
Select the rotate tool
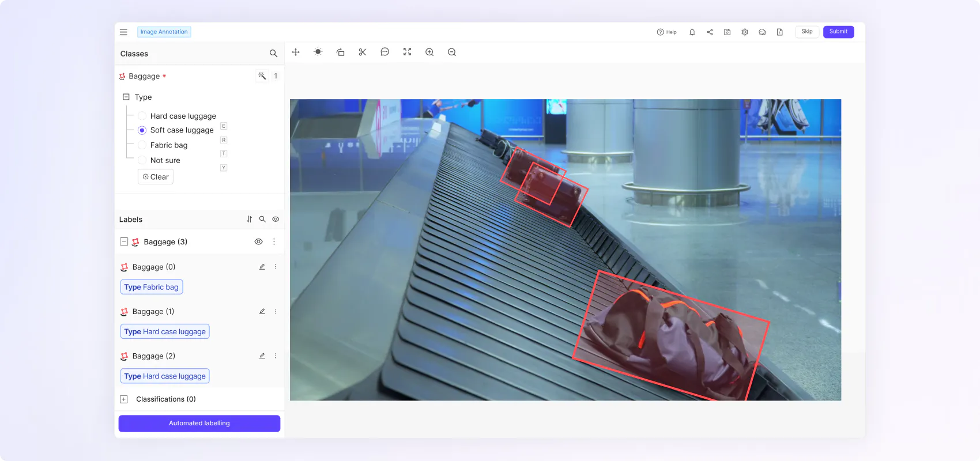pyautogui.click(x=340, y=52)
